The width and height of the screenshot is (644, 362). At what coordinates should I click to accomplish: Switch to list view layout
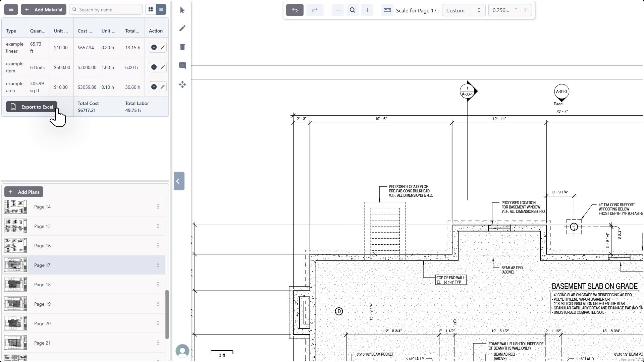click(x=161, y=9)
